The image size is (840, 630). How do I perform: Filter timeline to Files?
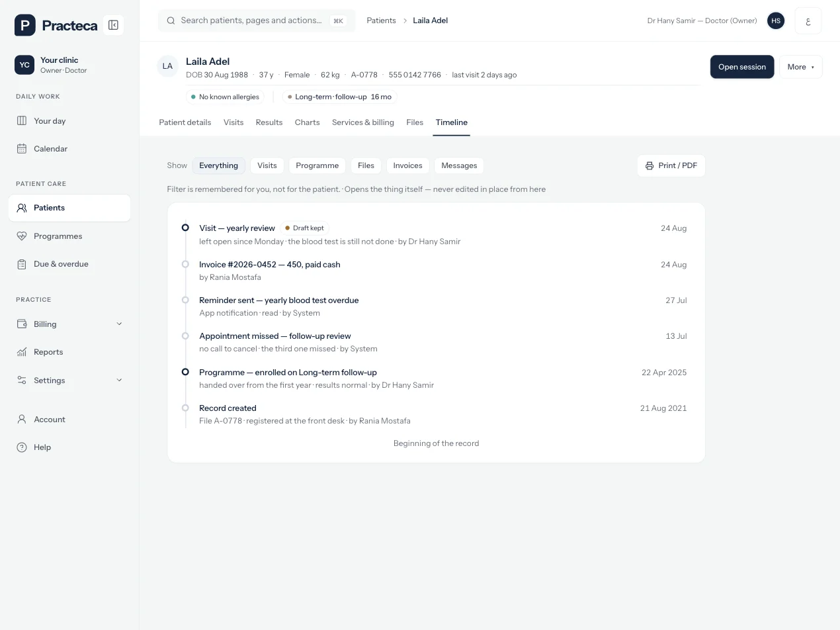click(x=366, y=165)
